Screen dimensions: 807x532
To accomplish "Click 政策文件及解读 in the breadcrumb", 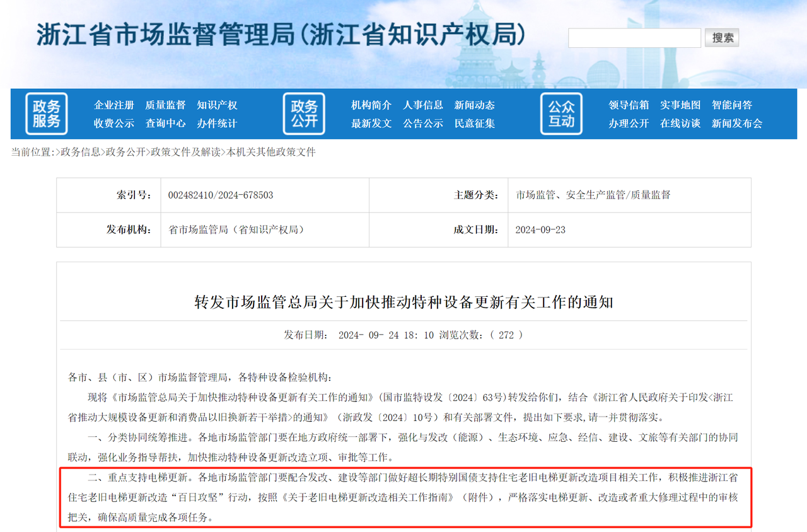I will (186, 152).
